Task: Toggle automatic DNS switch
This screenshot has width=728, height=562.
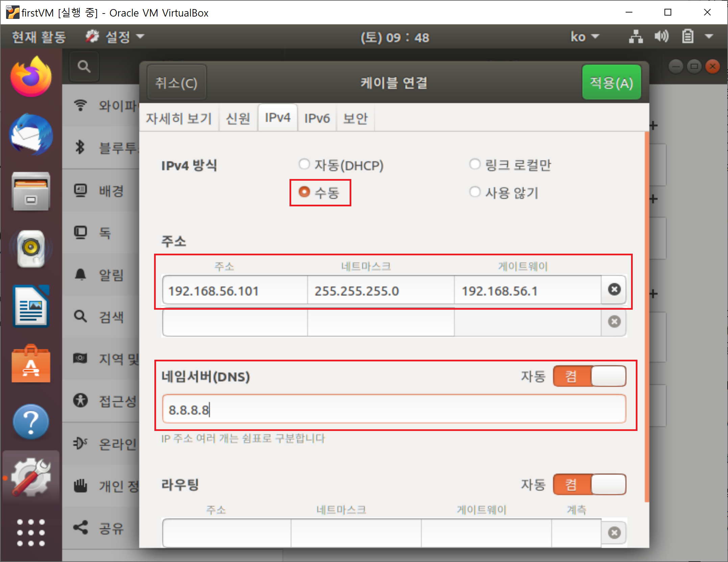Action: coord(589,376)
